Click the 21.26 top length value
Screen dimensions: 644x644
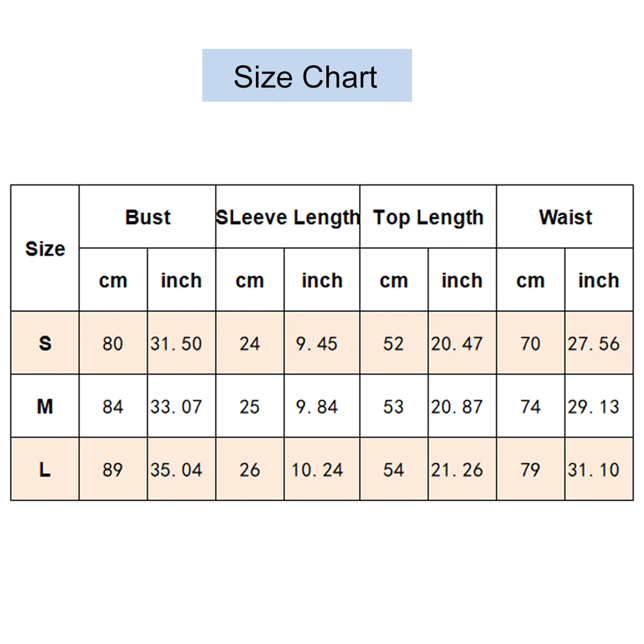pyautogui.click(x=457, y=470)
